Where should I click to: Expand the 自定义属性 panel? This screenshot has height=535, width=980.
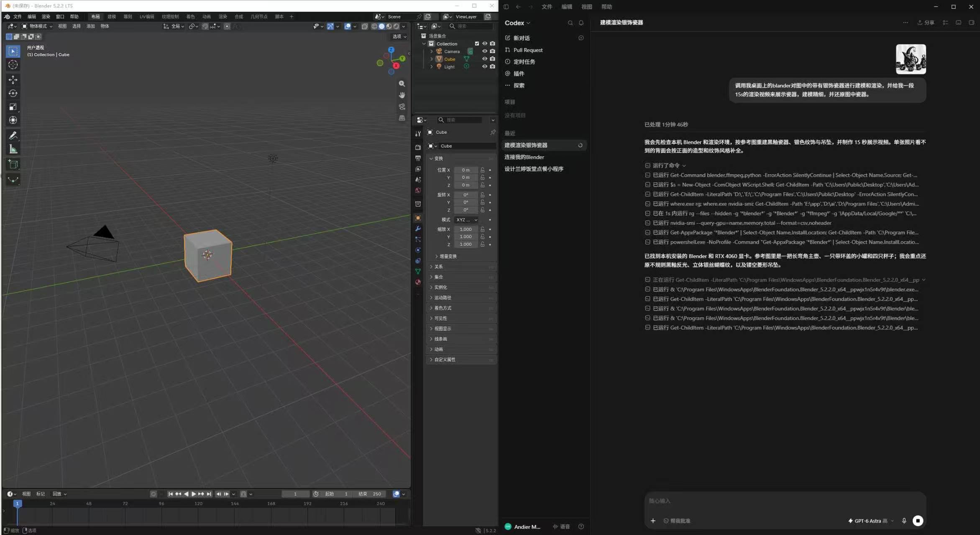tap(461, 359)
